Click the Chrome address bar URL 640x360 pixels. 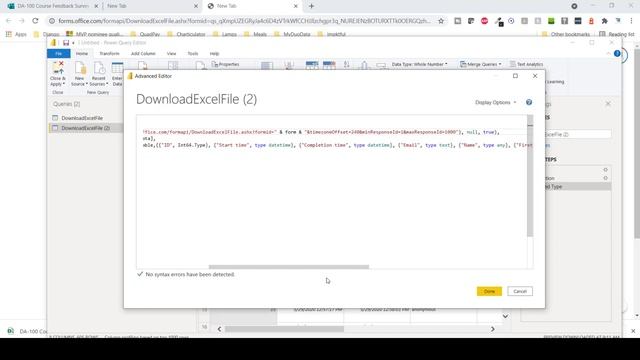click(x=244, y=21)
